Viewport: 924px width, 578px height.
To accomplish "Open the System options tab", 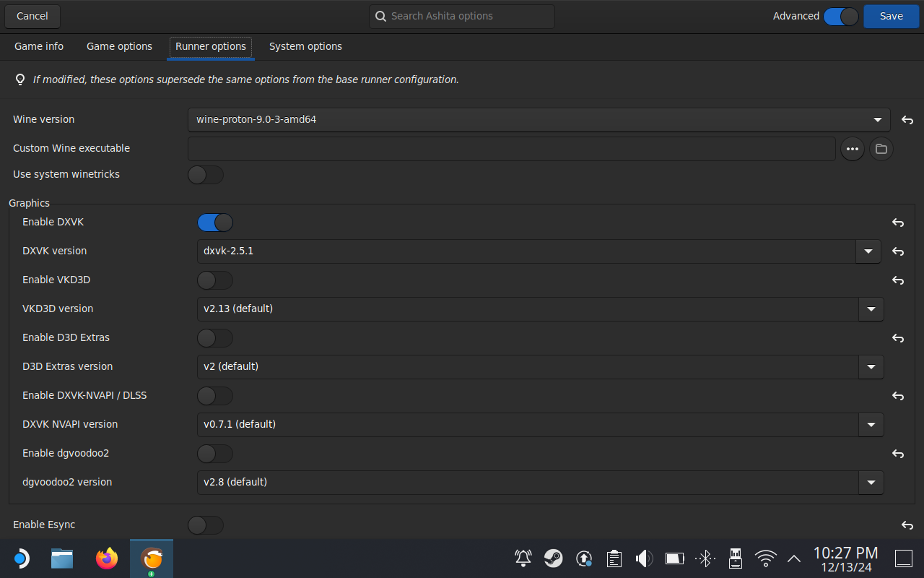I will click(305, 46).
